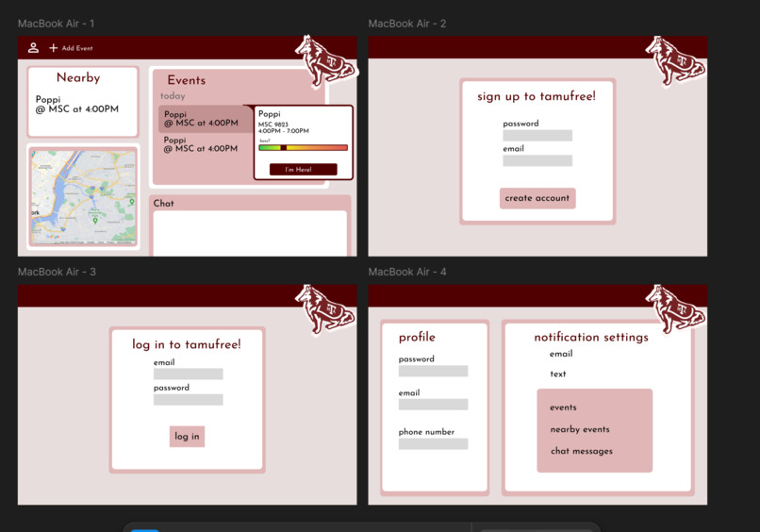Click the mascot logo in MacBook Air - 2

(x=676, y=61)
